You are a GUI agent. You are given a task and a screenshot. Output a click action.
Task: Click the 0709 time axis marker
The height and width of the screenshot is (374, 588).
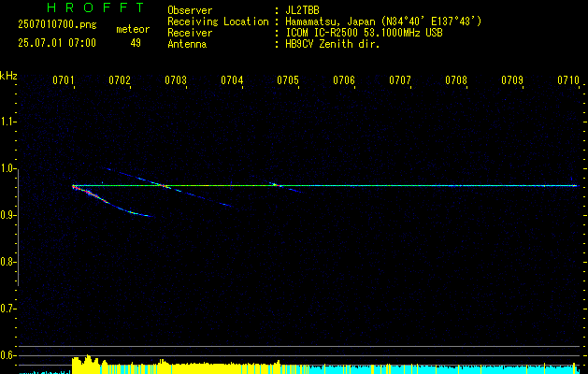512,80
